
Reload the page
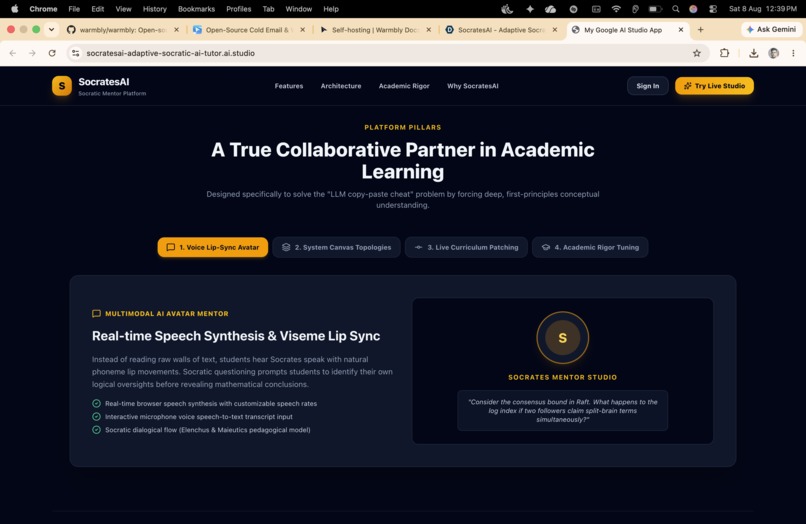click(x=52, y=53)
